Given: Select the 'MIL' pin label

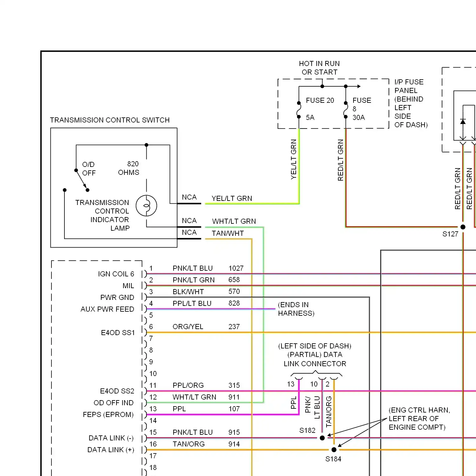Looking at the screenshot, I should (129, 286).
